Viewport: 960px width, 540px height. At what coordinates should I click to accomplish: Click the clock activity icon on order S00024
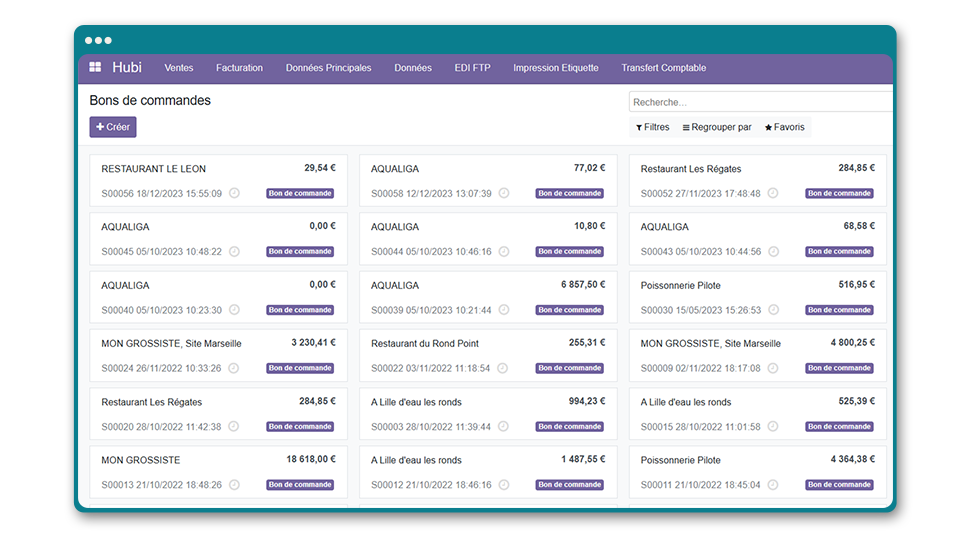point(234,368)
